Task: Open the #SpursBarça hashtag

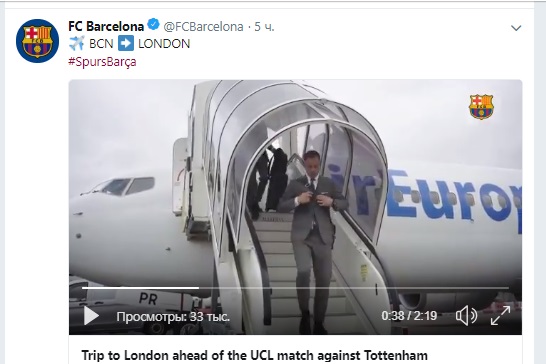Action: click(x=102, y=62)
